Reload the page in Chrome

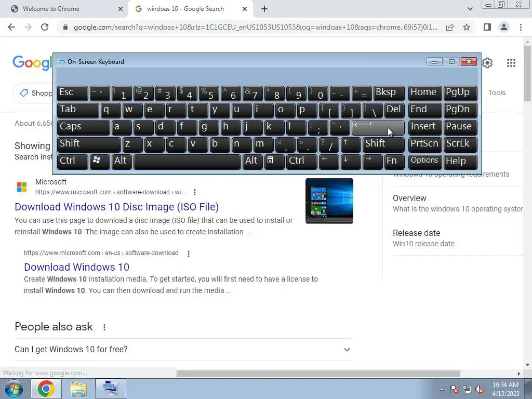pos(45,27)
